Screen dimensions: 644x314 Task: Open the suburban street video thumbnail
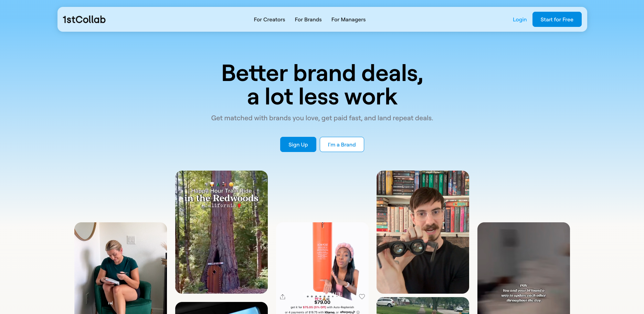[x=423, y=306]
